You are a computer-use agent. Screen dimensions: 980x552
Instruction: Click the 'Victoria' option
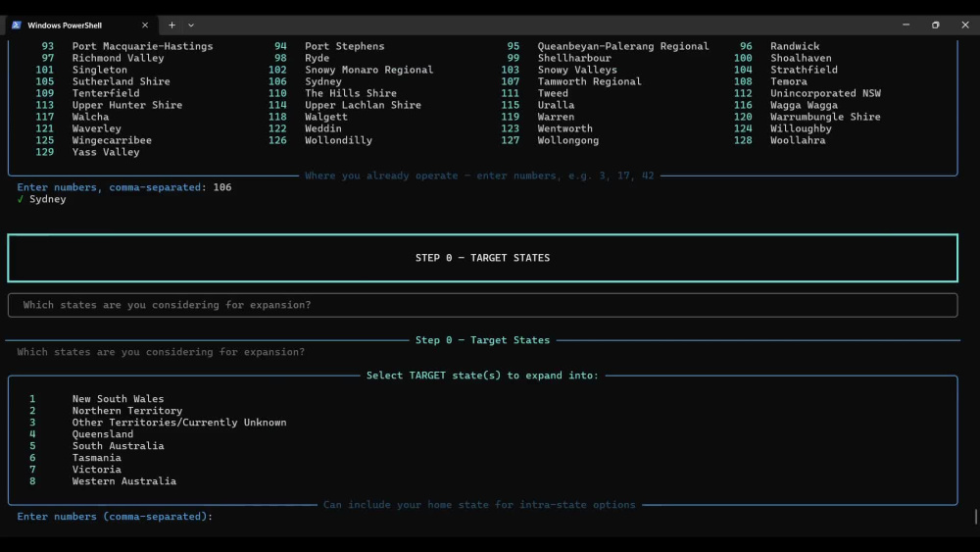(97, 470)
